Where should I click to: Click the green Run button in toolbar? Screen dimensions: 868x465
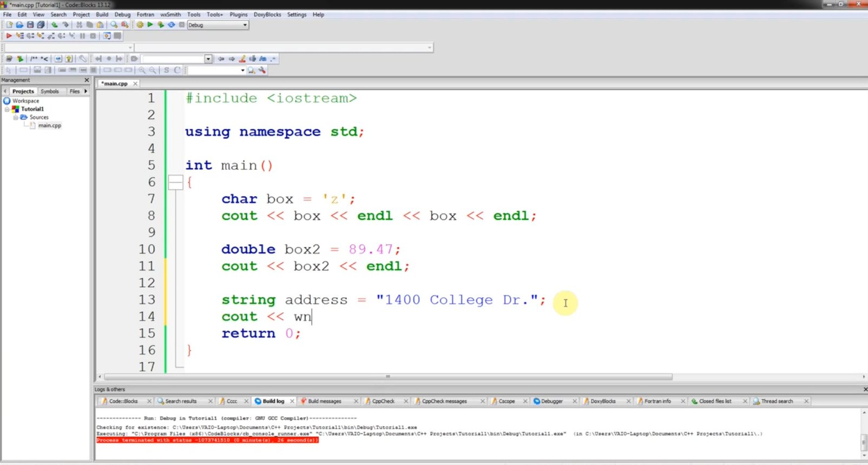150,25
